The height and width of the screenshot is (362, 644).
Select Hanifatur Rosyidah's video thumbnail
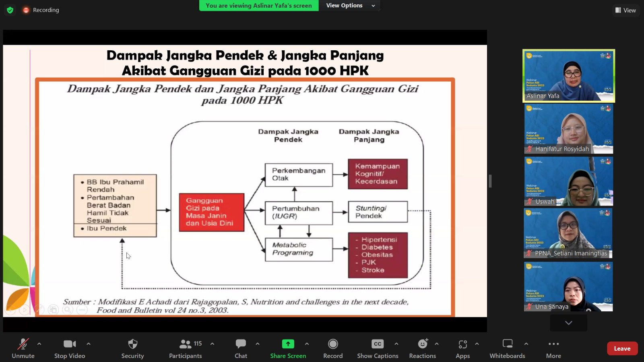tap(569, 129)
